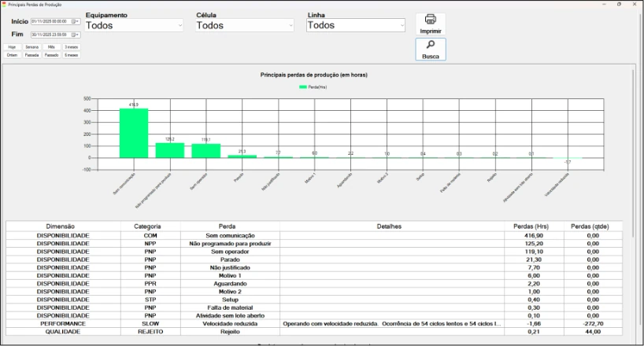The width and height of the screenshot is (644, 346).
Task: Set period to 6 meses
Action: click(x=71, y=56)
